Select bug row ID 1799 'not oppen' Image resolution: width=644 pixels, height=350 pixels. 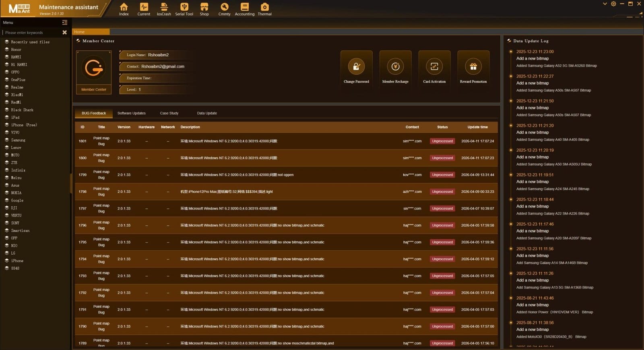[x=286, y=175]
